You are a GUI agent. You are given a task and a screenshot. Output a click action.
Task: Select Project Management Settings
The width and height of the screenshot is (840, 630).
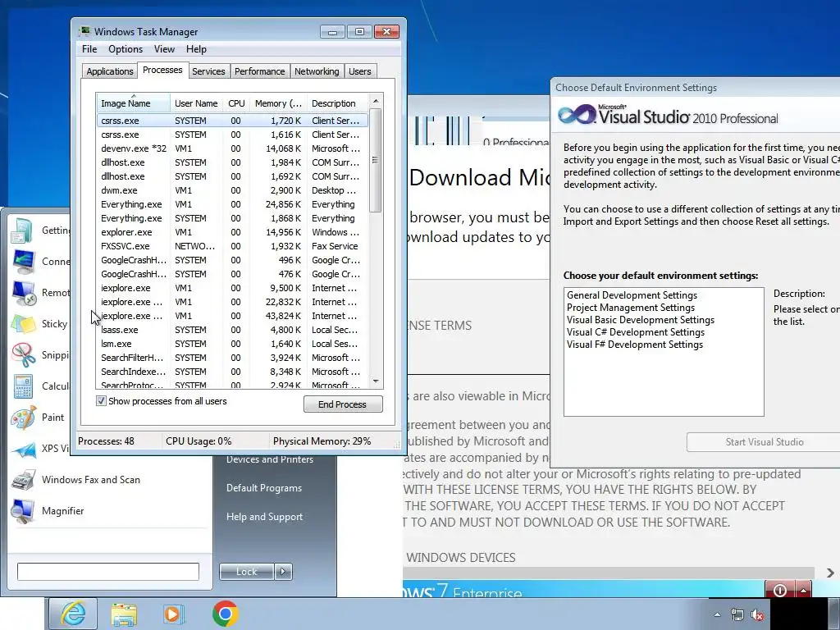631,308
